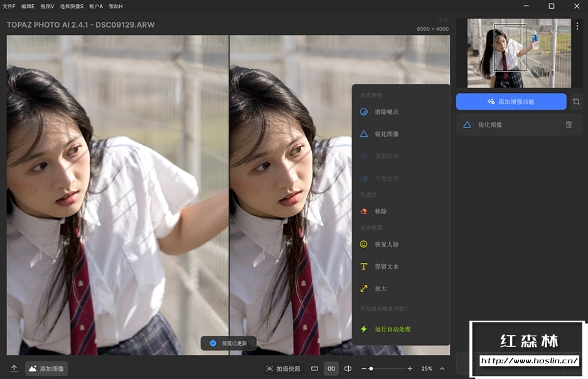Click the export upload icon bottom left

coord(14,368)
